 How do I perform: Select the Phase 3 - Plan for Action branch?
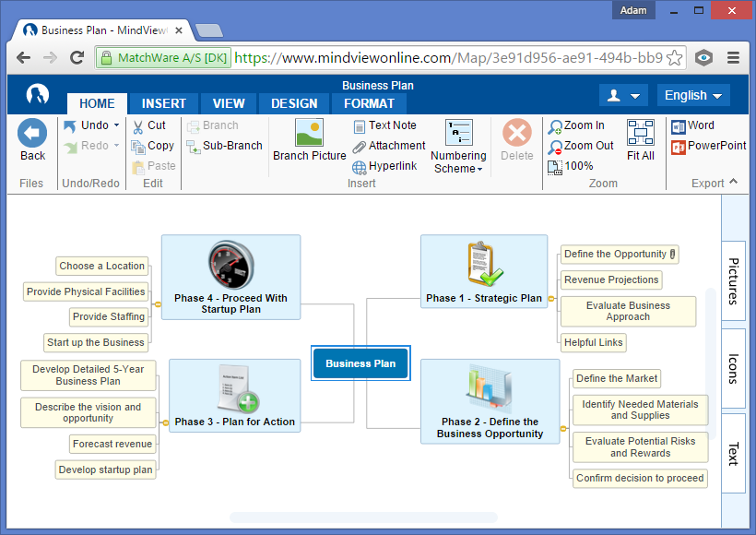(235, 396)
